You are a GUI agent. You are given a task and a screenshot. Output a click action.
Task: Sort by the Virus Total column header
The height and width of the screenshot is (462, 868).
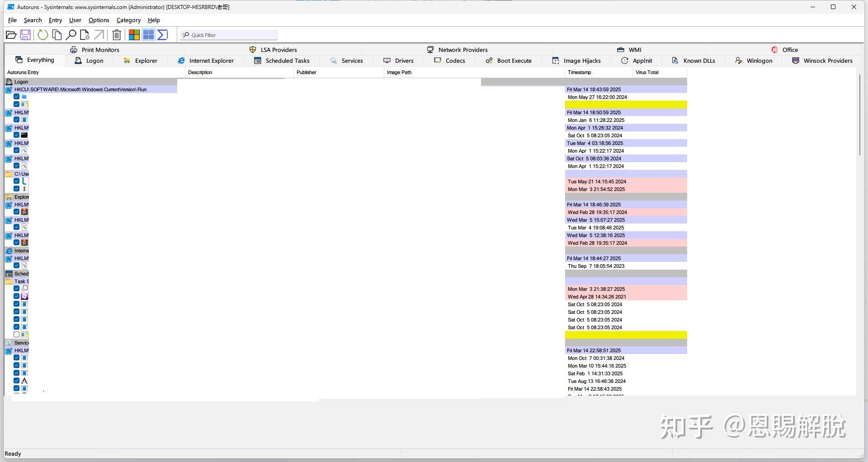click(660, 72)
